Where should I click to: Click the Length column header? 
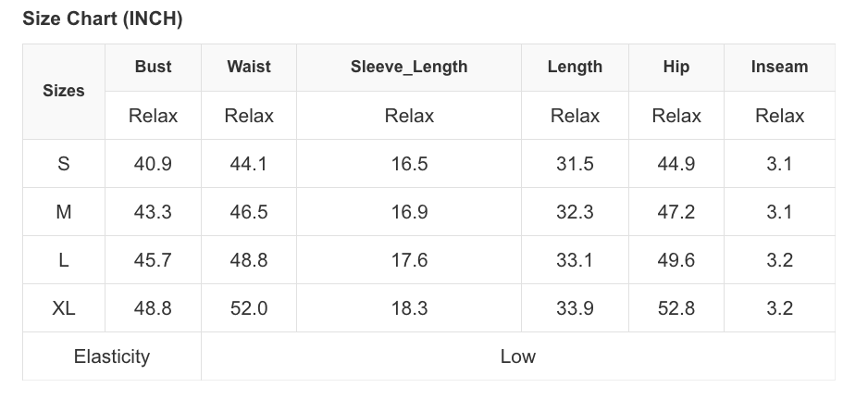click(575, 67)
